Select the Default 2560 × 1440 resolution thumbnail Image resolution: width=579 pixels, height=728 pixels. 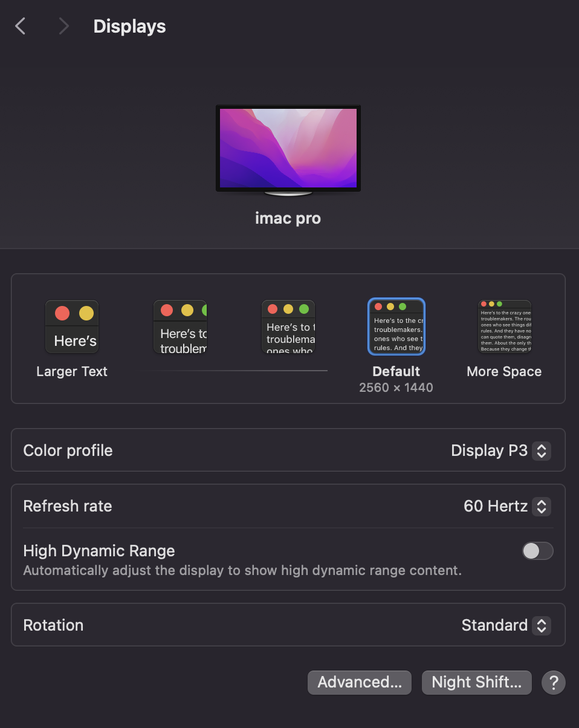(396, 327)
